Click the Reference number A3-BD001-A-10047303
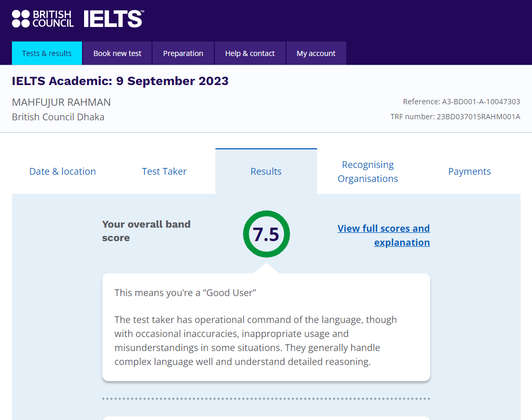Image resolution: width=532 pixels, height=420 pixels. [x=461, y=102]
